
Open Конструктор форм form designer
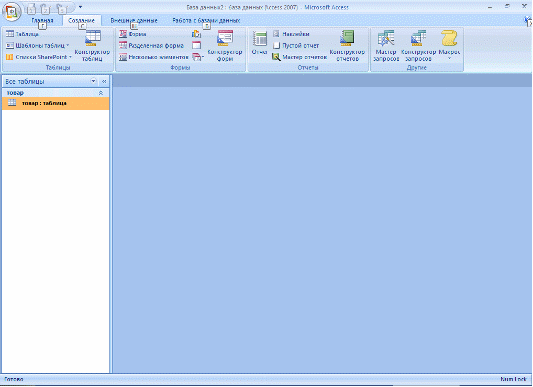tap(225, 45)
